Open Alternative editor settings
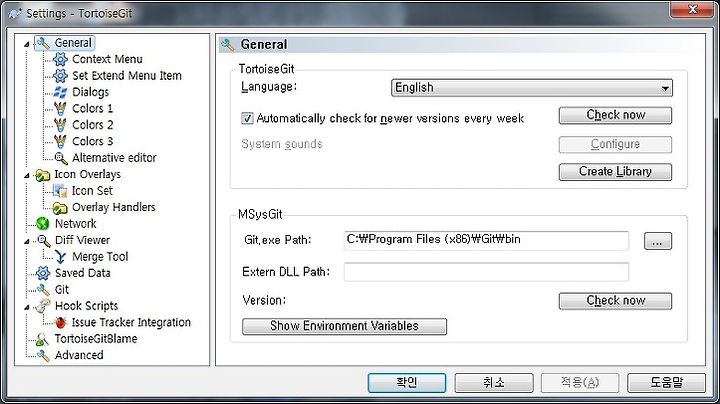The image size is (720, 404). pos(114,158)
